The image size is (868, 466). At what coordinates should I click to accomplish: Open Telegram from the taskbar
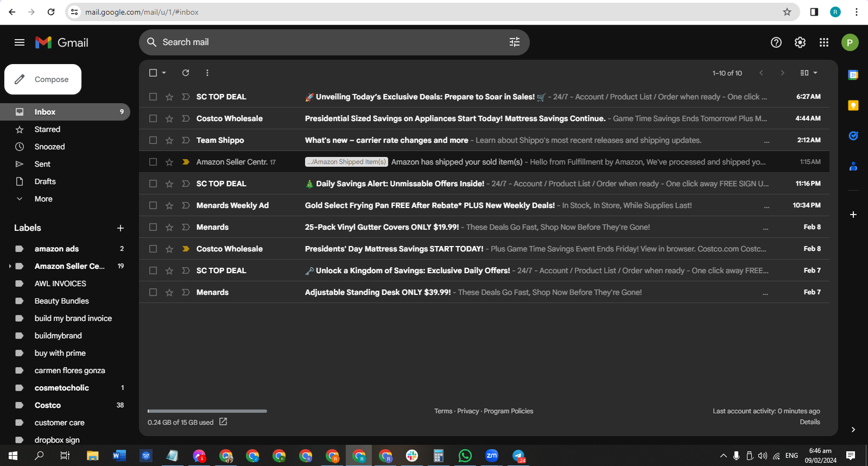(518, 456)
